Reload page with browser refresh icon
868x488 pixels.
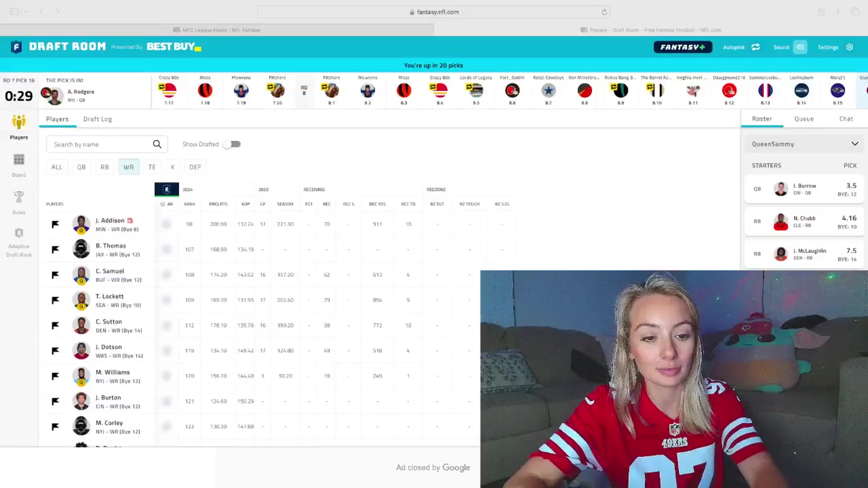coord(604,12)
